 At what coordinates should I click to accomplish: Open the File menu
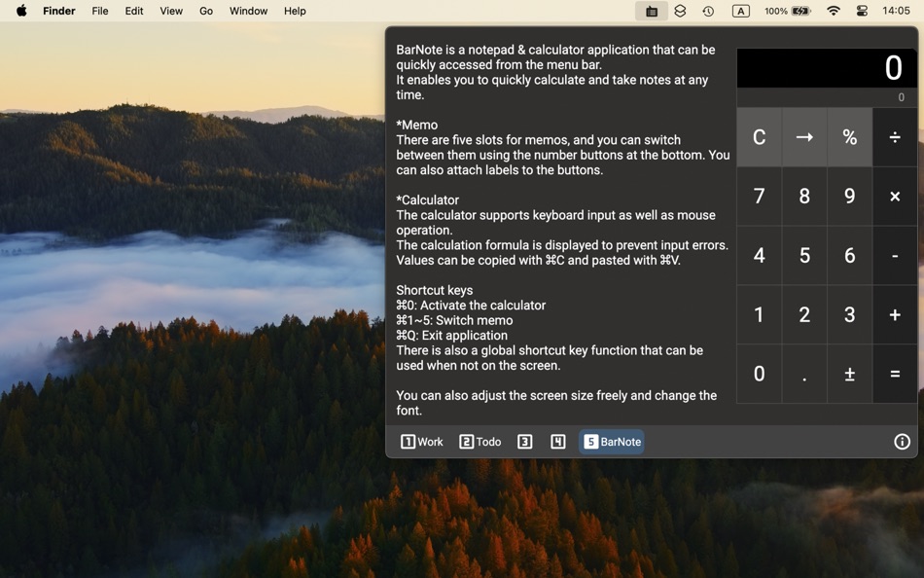pyautogui.click(x=99, y=11)
